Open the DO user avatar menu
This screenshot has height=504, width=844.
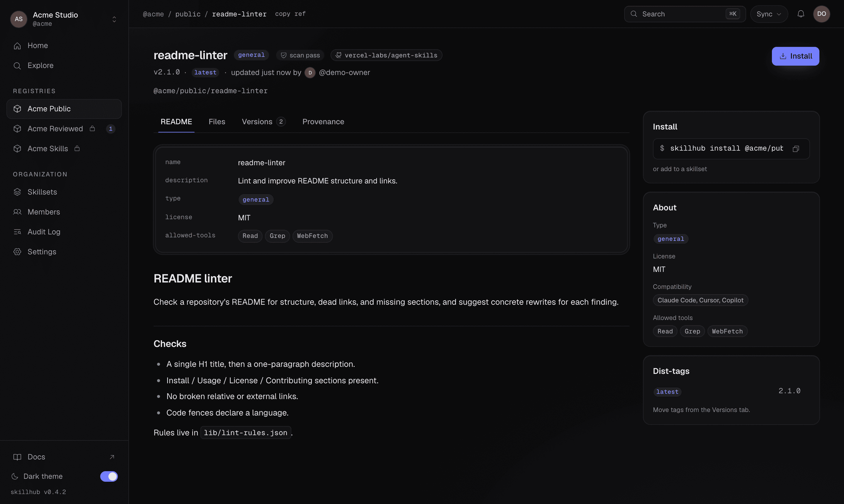click(821, 14)
